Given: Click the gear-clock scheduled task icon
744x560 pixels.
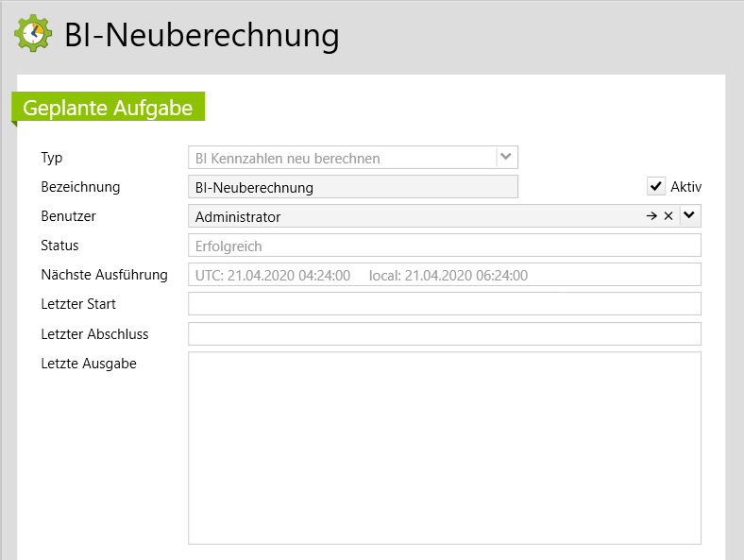Looking at the screenshot, I should point(33,33).
